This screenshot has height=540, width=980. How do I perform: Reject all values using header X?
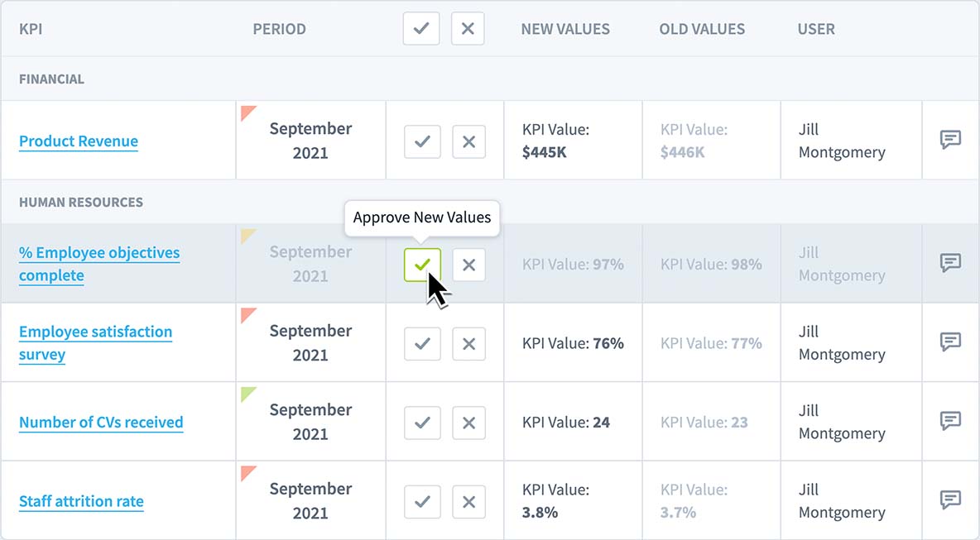(468, 29)
